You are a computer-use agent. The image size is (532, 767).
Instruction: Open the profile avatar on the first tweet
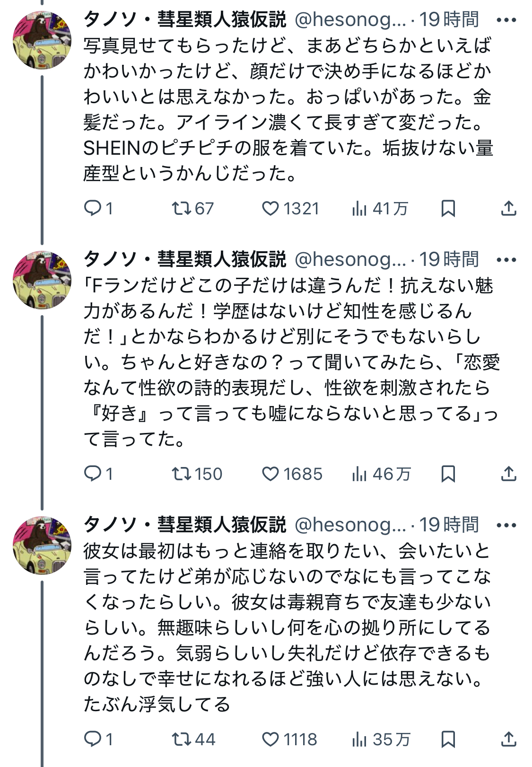click(42, 41)
